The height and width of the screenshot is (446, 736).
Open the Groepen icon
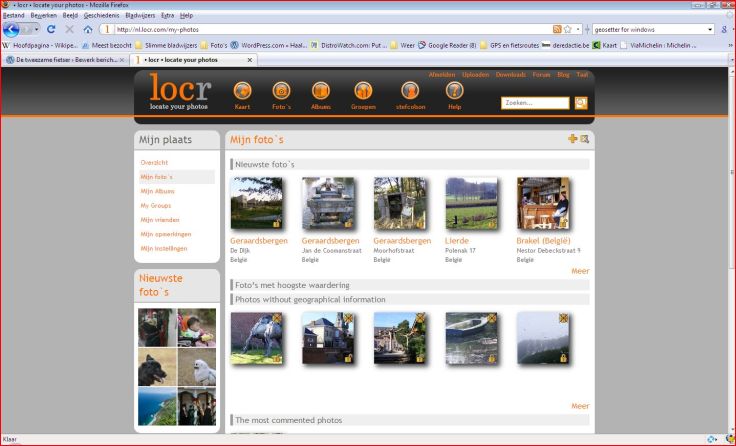pyautogui.click(x=363, y=91)
